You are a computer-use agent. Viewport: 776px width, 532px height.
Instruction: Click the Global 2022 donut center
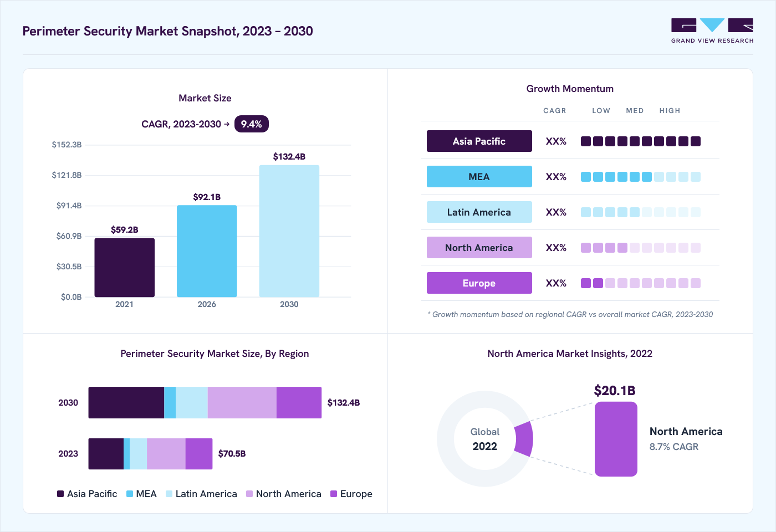pyautogui.click(x=485, y=439)
